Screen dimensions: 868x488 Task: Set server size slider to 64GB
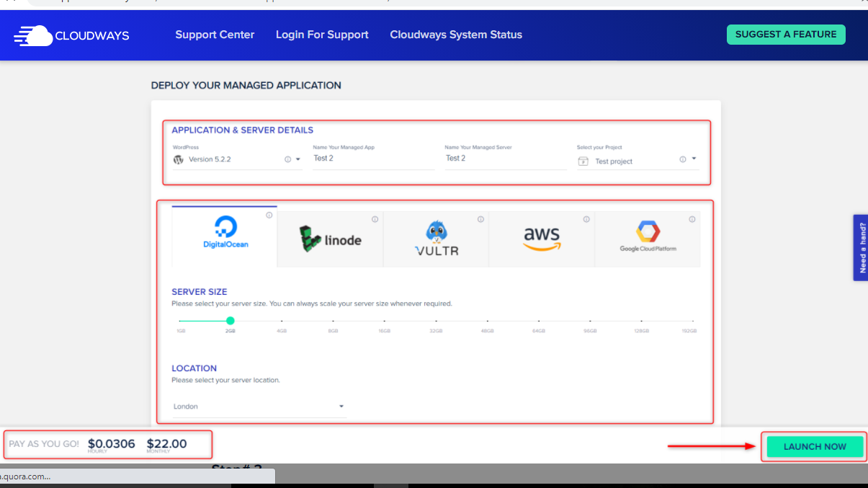(x=539, y=321)
